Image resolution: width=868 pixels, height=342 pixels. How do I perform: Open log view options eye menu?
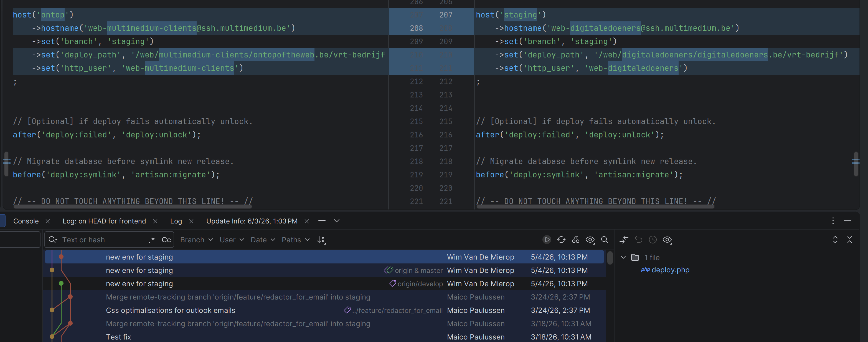pos(590,240)
